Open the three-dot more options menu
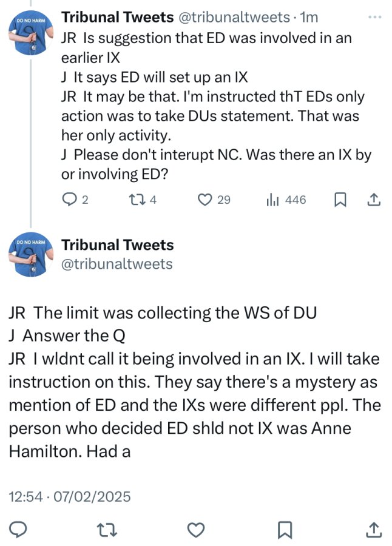Viewport: 392px width, 546px height. 375,17
